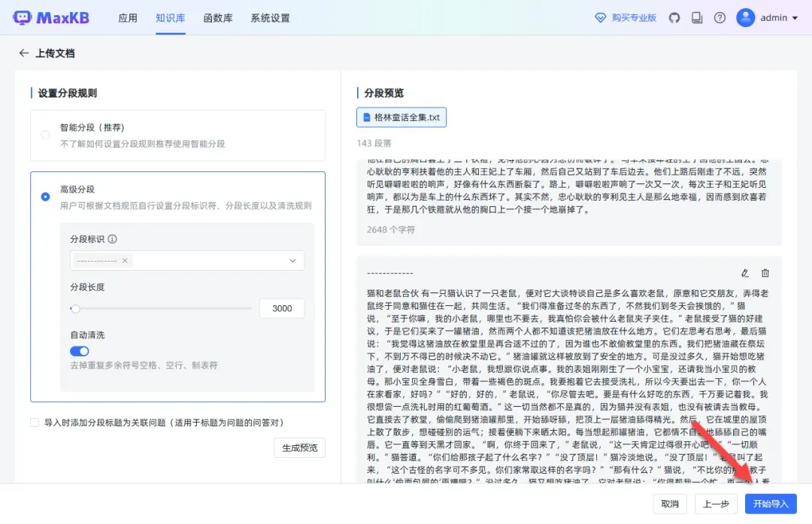Image resolution: width=812 pixels, height=524 pixels.
Task: Click the info icon next to 分段标识
Action: pyautogui.click(x=112, y=239)
